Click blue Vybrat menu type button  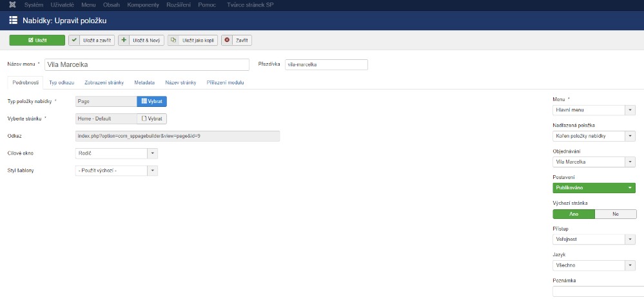point(151,101)
